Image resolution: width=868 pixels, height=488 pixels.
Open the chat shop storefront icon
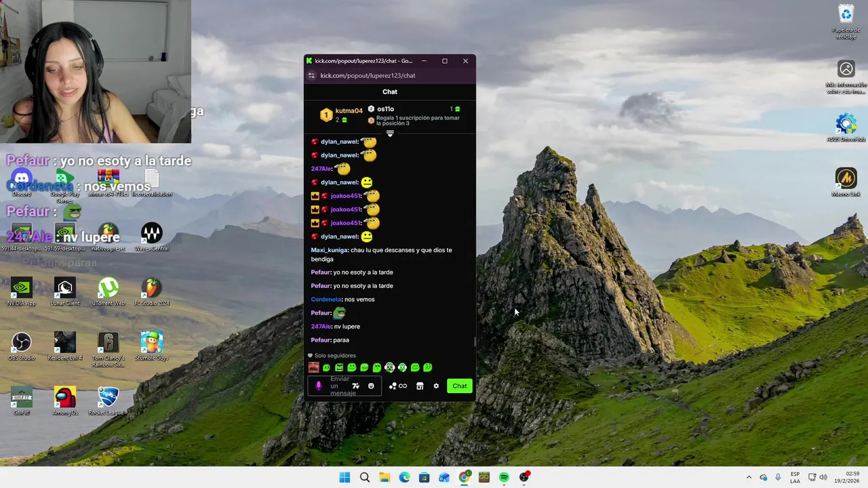pyautogui.click(x=420, y=386)
